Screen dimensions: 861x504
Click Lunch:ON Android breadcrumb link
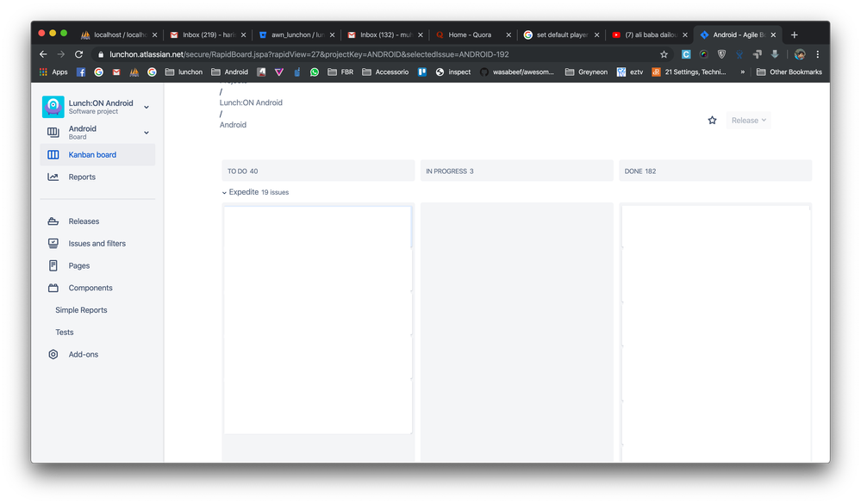click(251, 103)
